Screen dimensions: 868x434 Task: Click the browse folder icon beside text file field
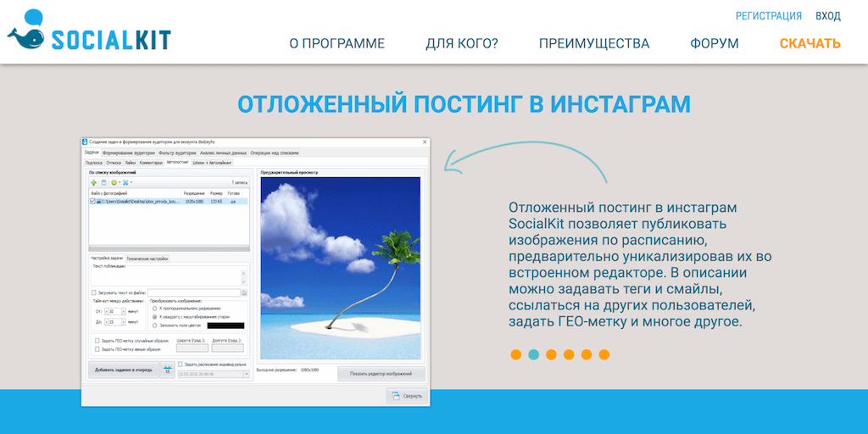245,292
